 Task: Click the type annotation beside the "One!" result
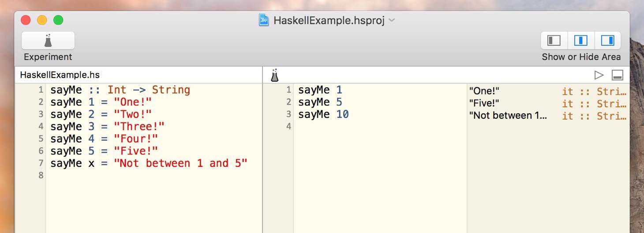594,92
